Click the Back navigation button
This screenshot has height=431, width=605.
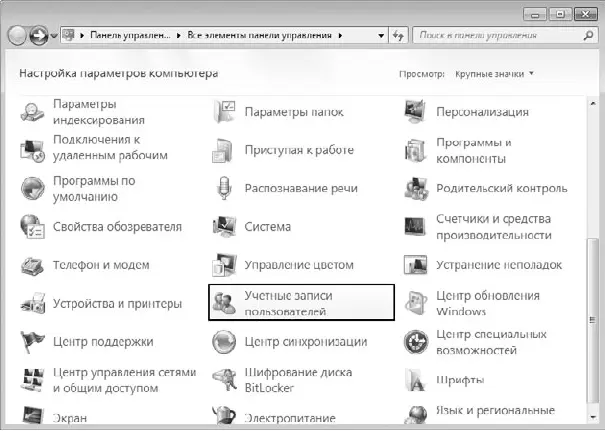pyautogui.click(x=17, y=35)
